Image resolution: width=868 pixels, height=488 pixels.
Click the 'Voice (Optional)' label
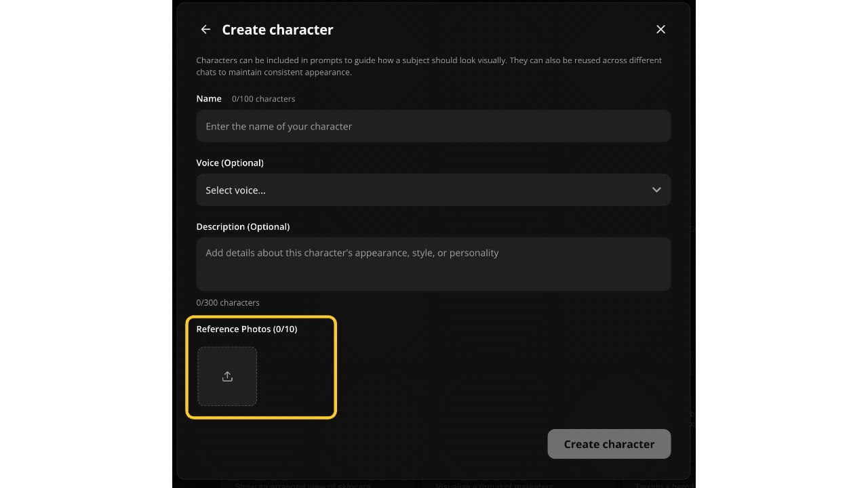230,163
